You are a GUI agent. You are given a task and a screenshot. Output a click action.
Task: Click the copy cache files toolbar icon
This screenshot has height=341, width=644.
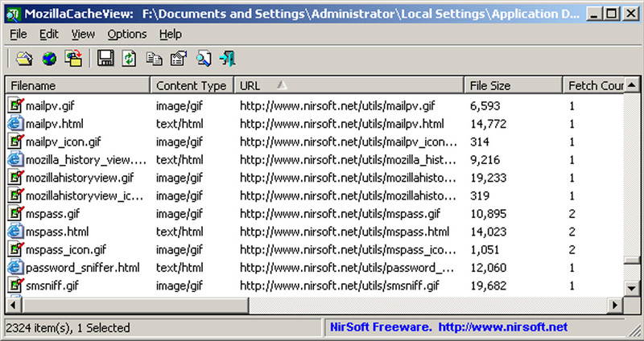coord(73,58)
